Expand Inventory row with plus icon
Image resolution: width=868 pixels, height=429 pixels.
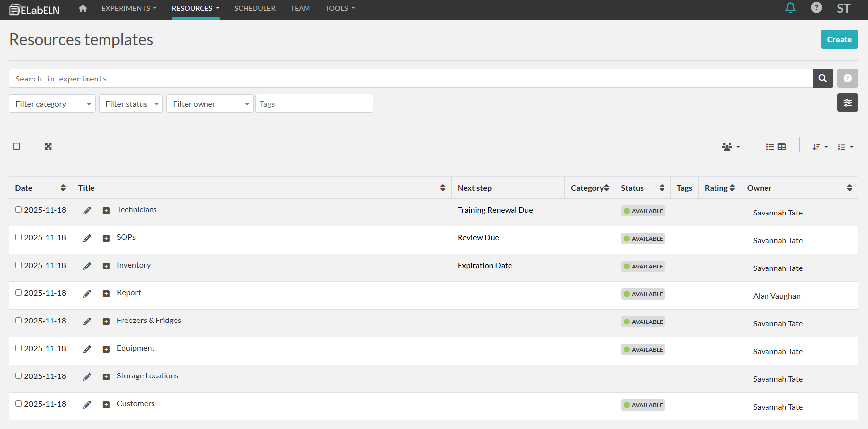point(106,266)
